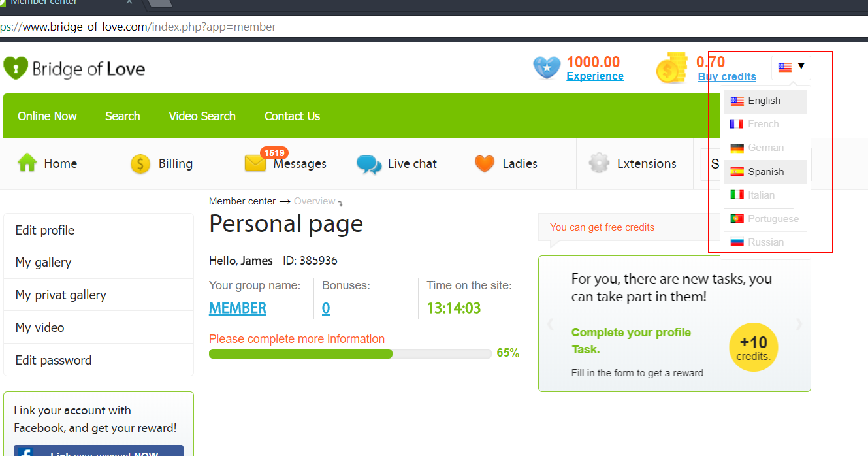Click the browser address bar URL
Viewport: 868px width, 456px height.
[x=138, y=27]
